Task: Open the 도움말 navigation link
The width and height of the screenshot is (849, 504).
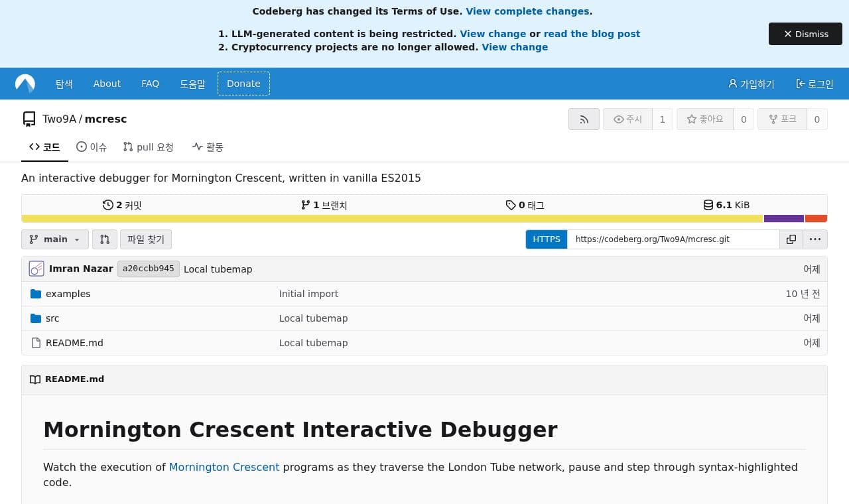Action: pos(192,84)
